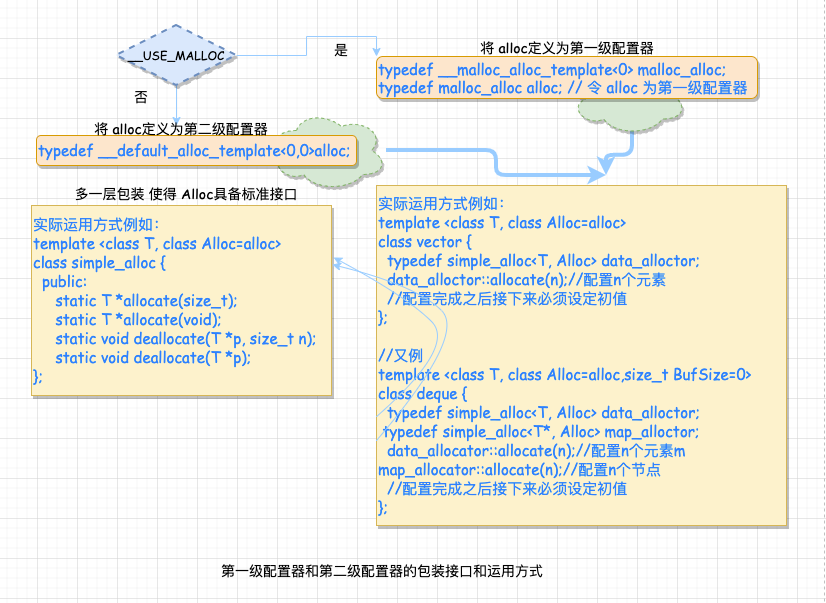Click the vector and deque usage example box
This screenshot has height=603, width=826.
coord(582,355)
